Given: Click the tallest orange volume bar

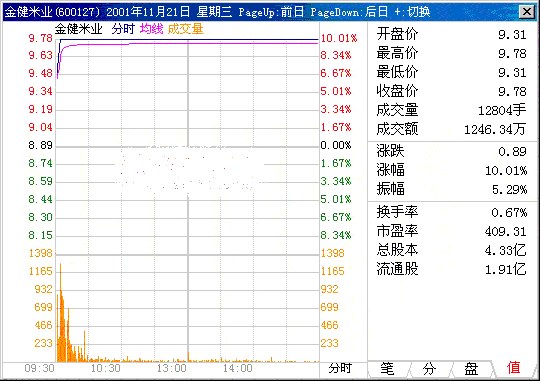Looking at the screenshot, I should coord(61,312).
